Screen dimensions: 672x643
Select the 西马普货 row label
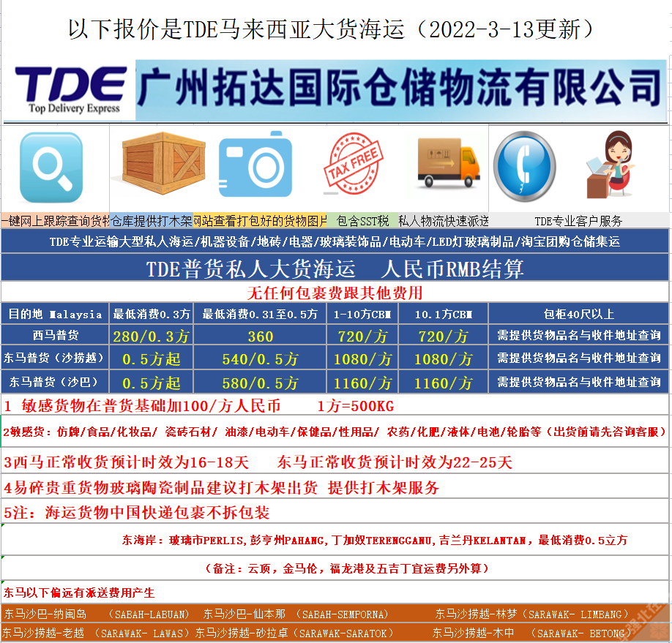click(56, 336)
